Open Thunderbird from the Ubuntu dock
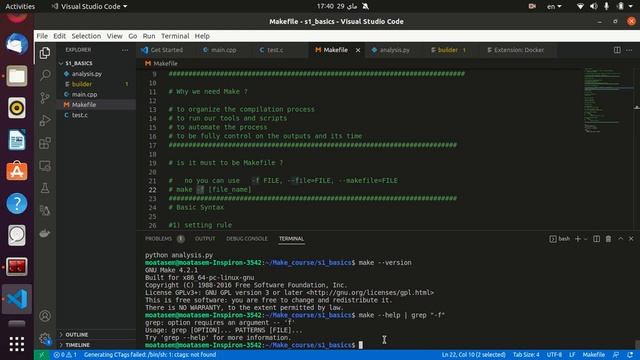 [x=17, y=44]
